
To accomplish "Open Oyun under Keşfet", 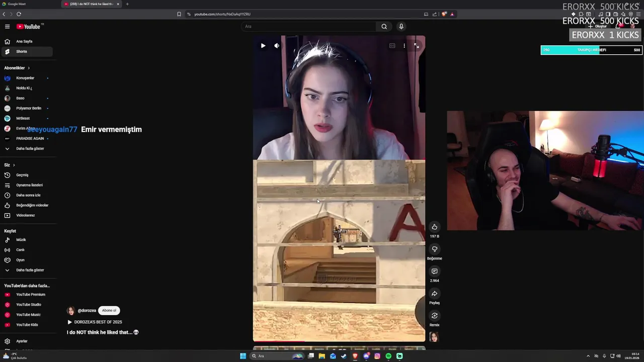I will pyautogui.click(x=26, y=260).
